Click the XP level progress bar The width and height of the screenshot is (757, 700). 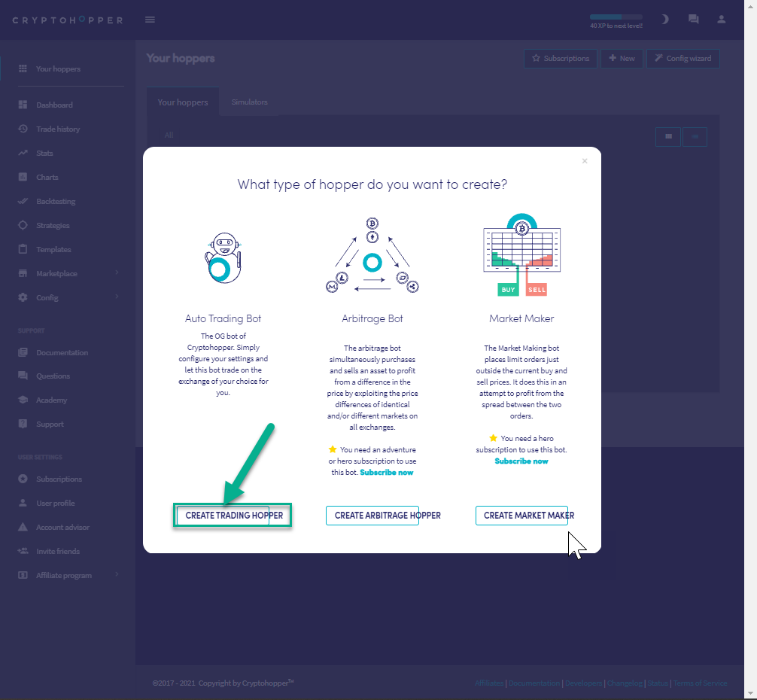point(616,17)
